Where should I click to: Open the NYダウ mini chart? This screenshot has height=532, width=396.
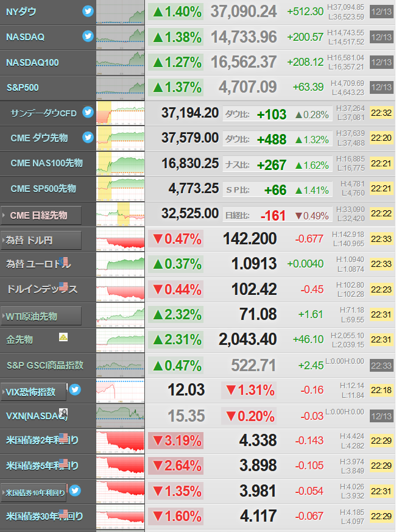(121, 12)
